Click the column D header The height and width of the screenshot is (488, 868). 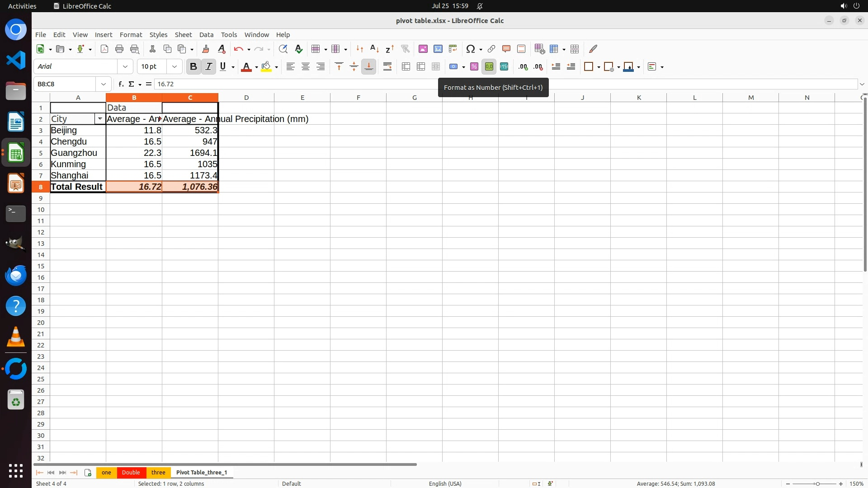[246, 98]
